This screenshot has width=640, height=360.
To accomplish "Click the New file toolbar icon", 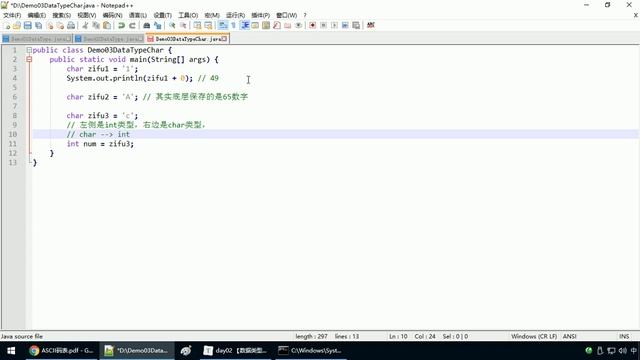I will [x=7, y=25].
